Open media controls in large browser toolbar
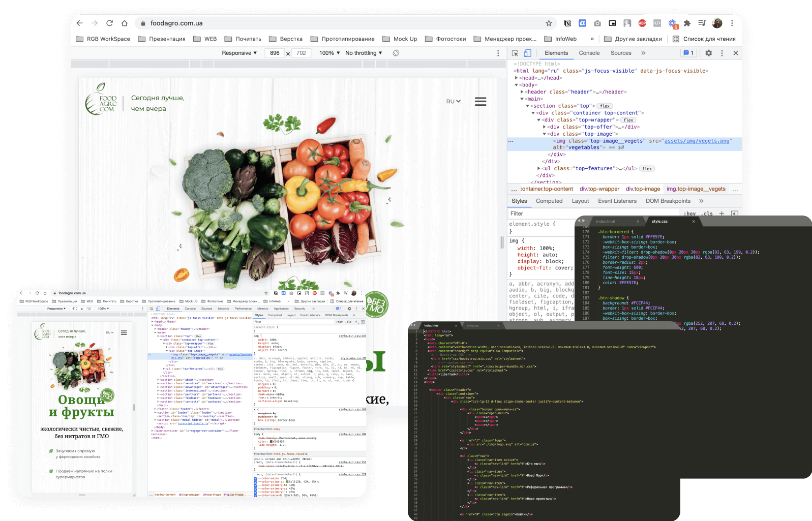 (x=702, y=23)
